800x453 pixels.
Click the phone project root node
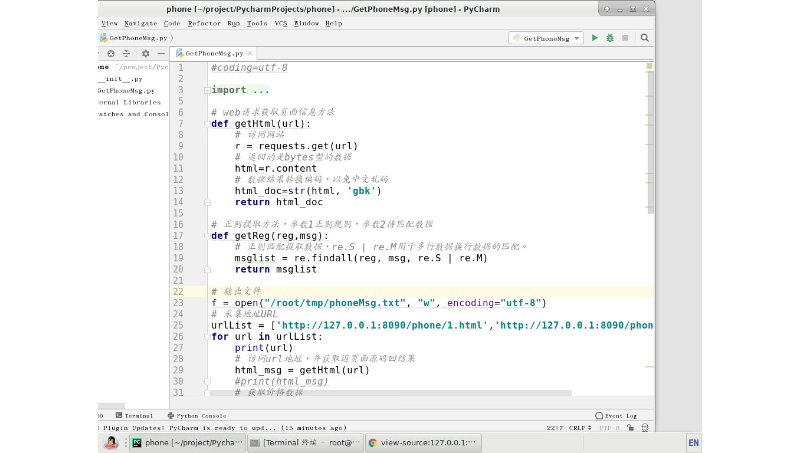[133, 67]
